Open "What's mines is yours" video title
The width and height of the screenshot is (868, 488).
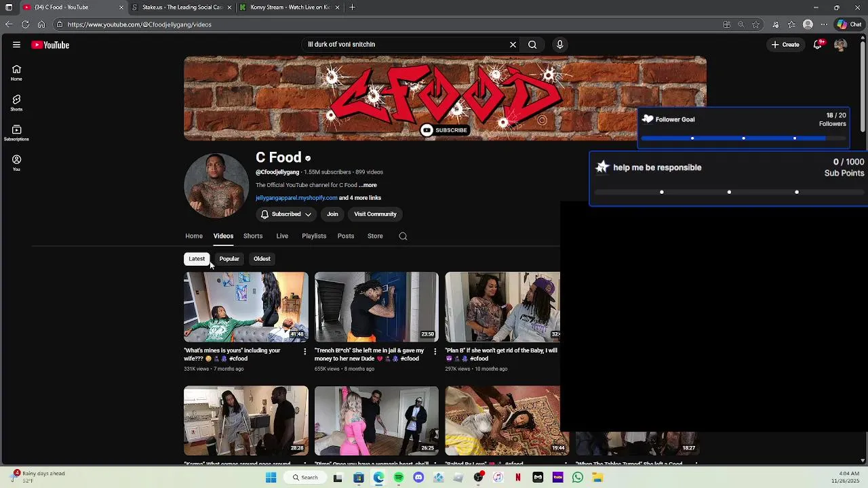(232, 354)
